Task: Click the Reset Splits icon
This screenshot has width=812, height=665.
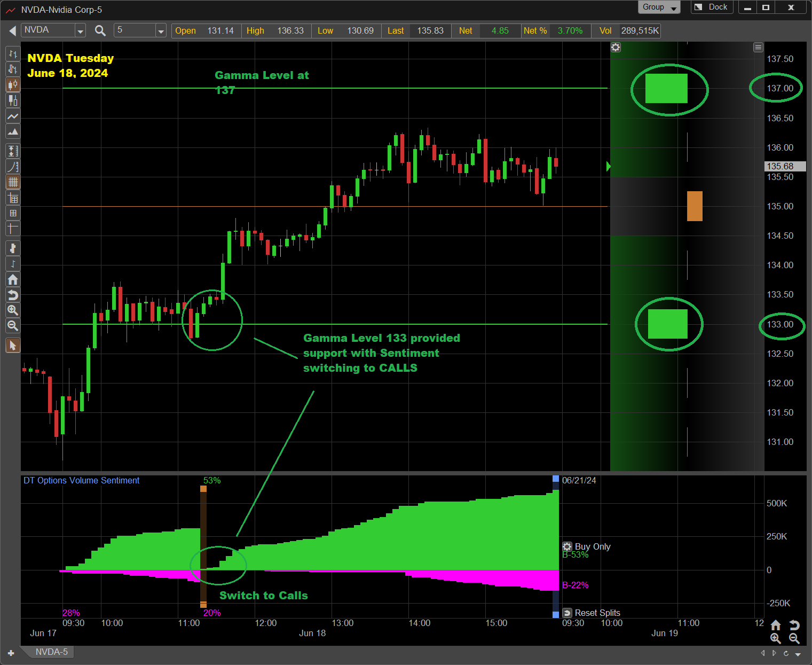Action: point(567,613)
